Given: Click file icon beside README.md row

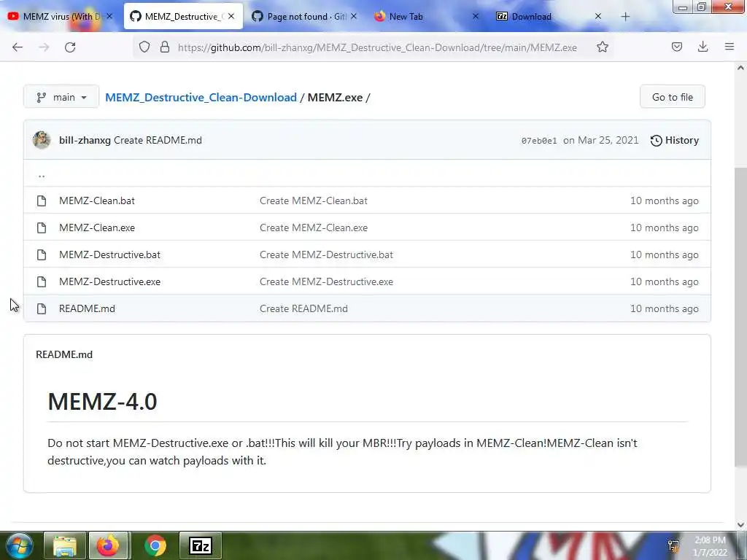Looking at the screenshot, I should click(x=42, y=308).
